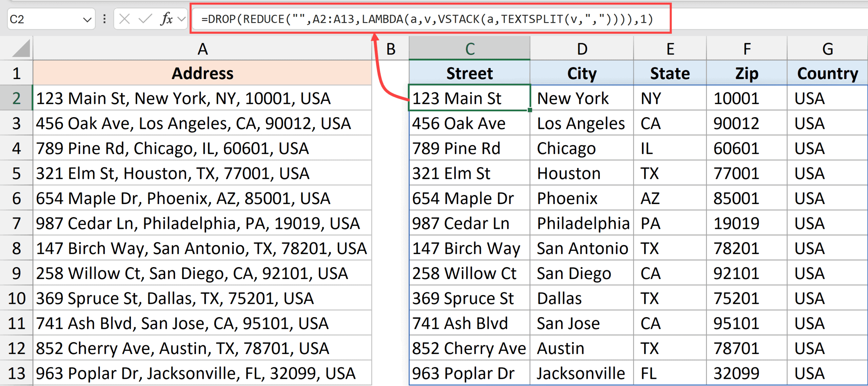Click cell containing Philadelphia
Viewport: 868px width, 386px height.
pos(581,223)
